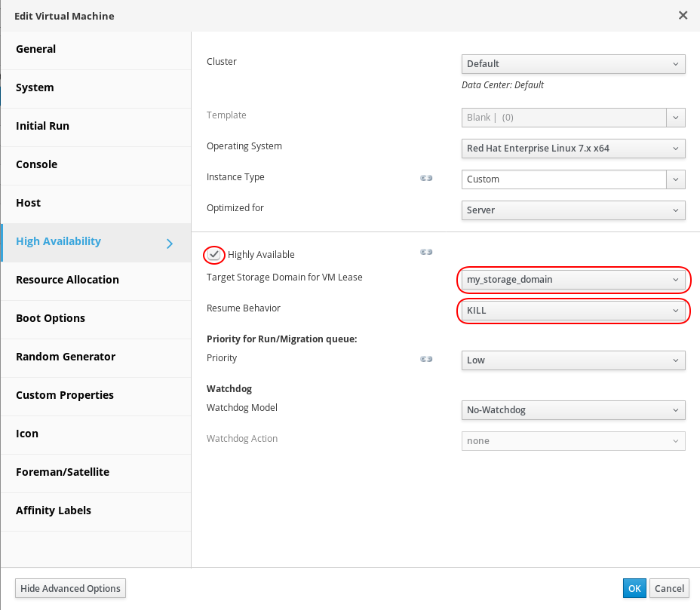Expand the Resume Behavior dropdown
Viewport: 700px width, 610px height.
tap(573, 311)
